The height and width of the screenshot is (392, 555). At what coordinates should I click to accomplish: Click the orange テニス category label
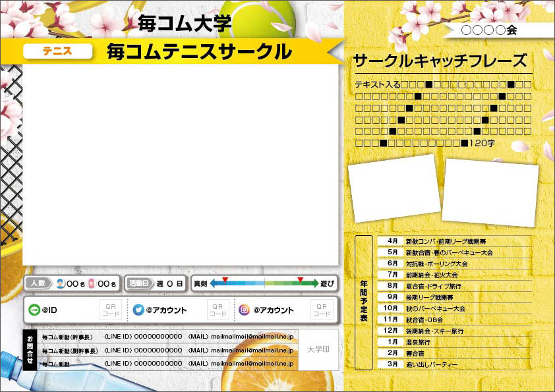pos(58,51)
